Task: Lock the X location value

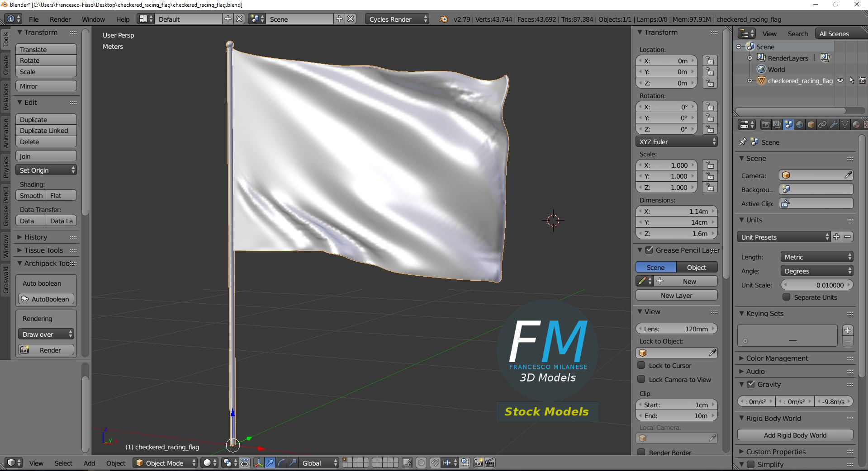Action: pos(710,61)
